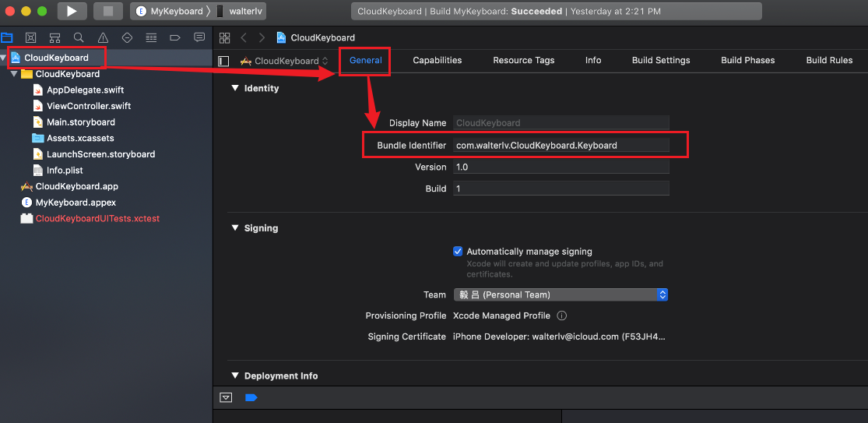The width and height of the screenshot is (868, 423).
Task: Switch to the Capabilities tab
Action: coord(438,60)
